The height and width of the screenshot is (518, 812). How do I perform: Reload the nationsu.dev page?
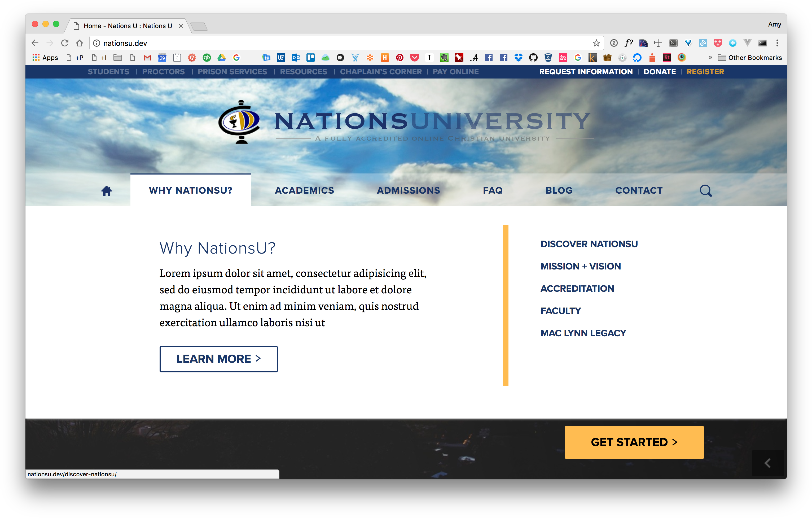click(65, 43)
